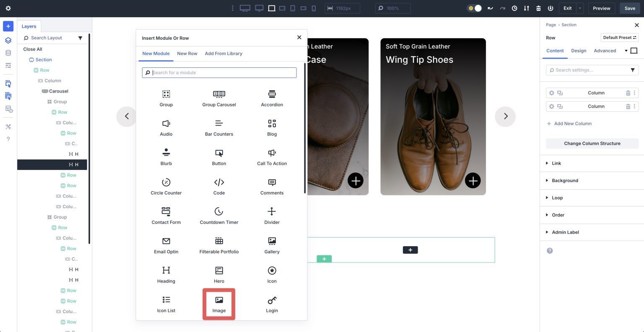This screenshot has width=644, height=332.
Task: Click the Change Column Structure button
Action: [592, 143]
